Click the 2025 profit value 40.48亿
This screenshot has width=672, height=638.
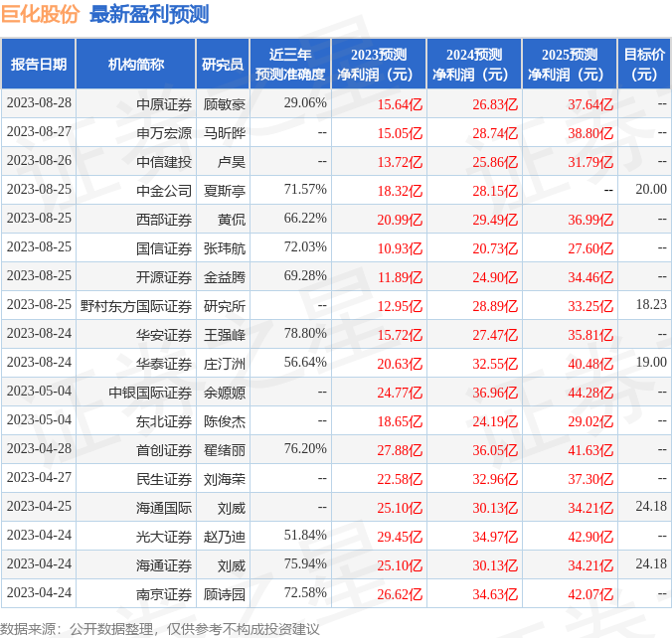tap(590, 364)
